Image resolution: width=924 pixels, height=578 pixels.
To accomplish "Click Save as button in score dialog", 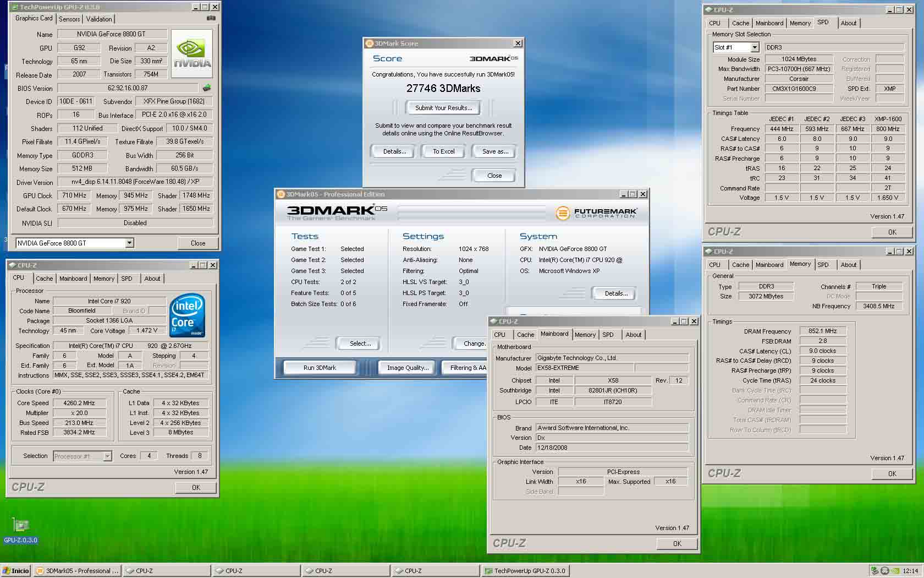I will coord(495,151).
